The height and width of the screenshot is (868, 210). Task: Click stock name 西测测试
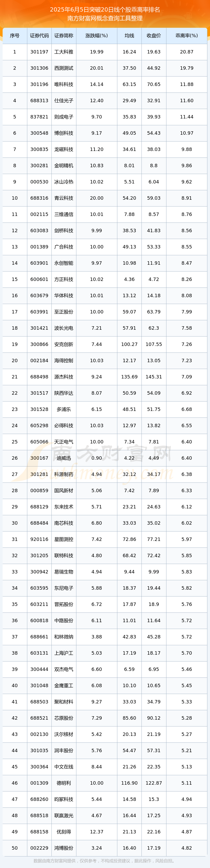[x=64, y=68]
